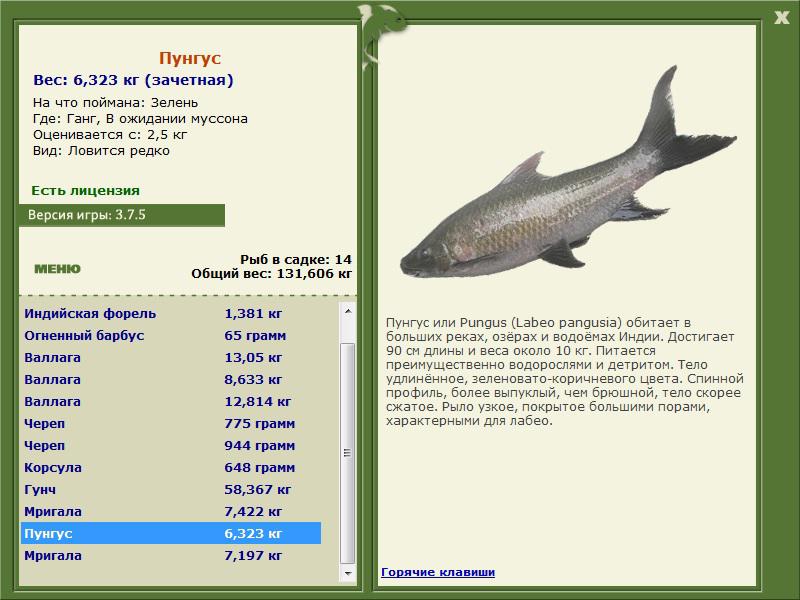
Task: Select the Индийская форель row
Action: [x=171, y=313]
